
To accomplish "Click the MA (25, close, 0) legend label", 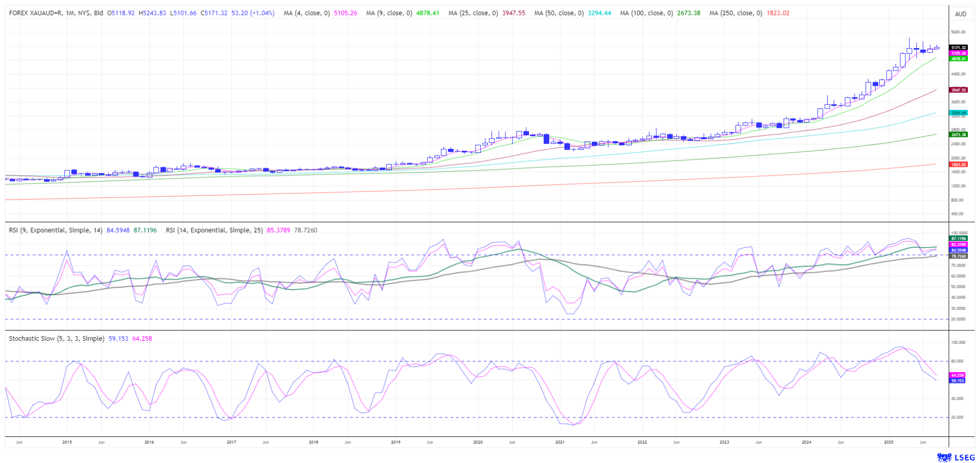I will pyautogui.click(x=473, y=13).
